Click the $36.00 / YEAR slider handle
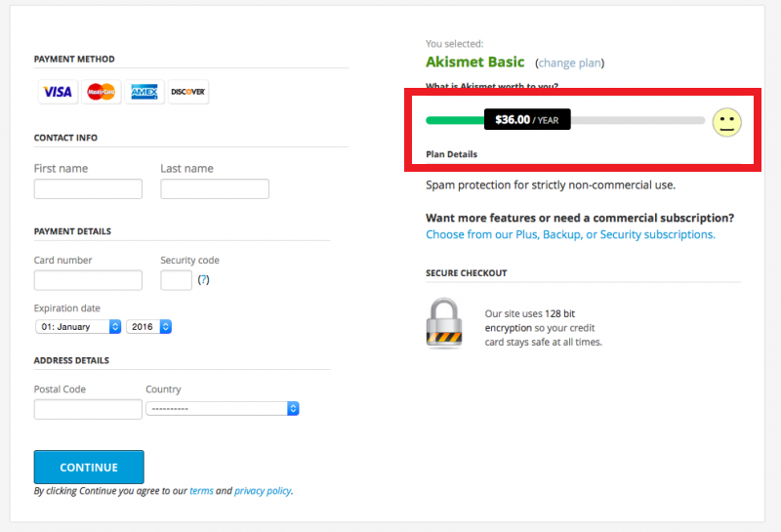 527,119
